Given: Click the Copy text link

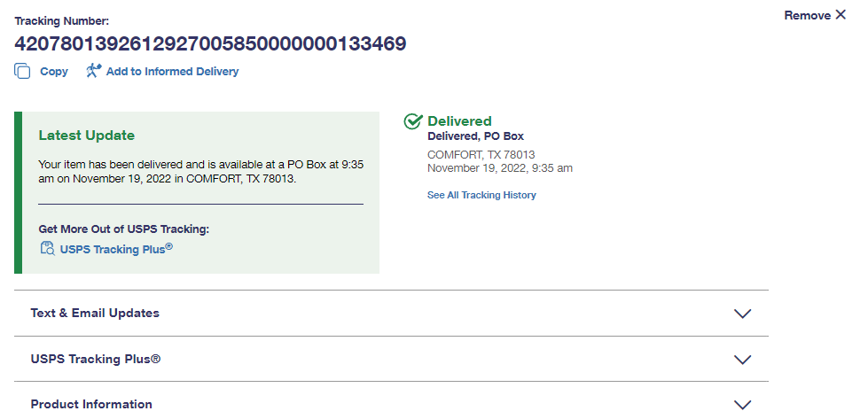Looking at the screenshot, I should click(x=54, y=72).
